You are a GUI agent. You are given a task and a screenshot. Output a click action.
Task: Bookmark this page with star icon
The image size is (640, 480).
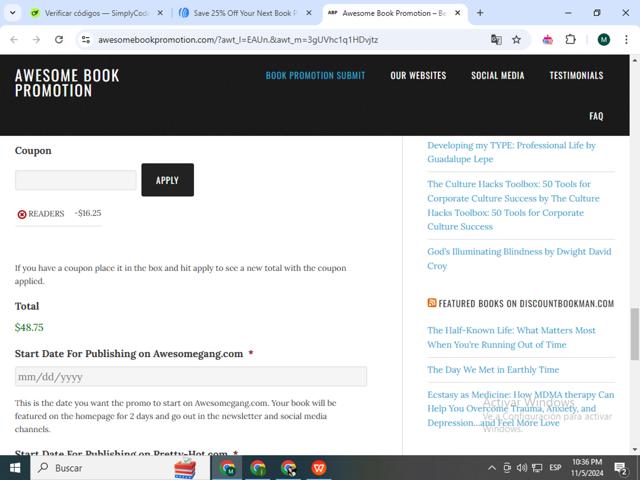(517, 40)
